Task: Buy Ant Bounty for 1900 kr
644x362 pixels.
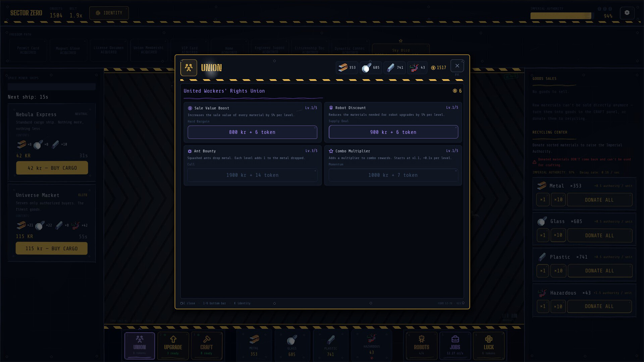Action: point(252,175)
